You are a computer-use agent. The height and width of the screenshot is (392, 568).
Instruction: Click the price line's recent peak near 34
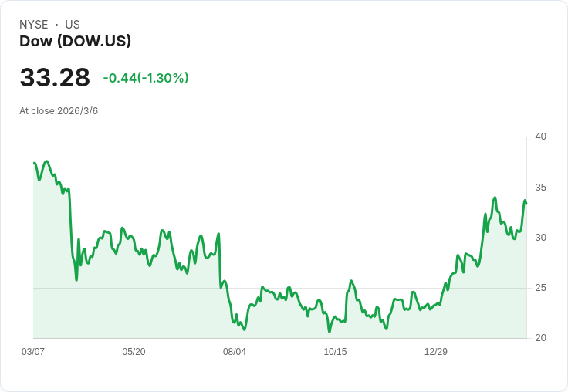pyautogui.click(x=495, y=198)
